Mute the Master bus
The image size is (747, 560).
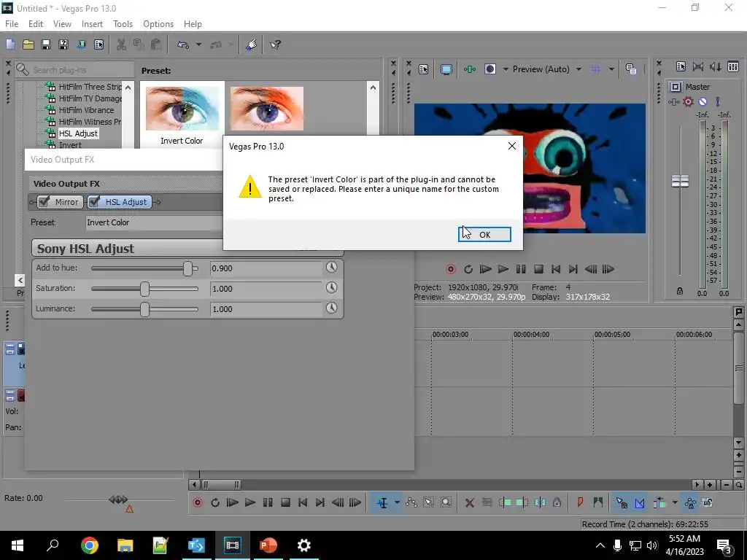point(703,102)
